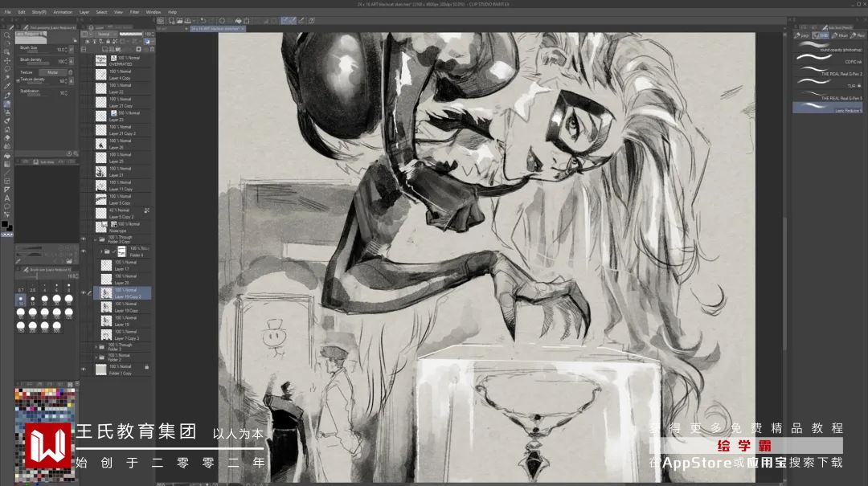Open the Filter menu
868x486 pixels.
[134, 11]
